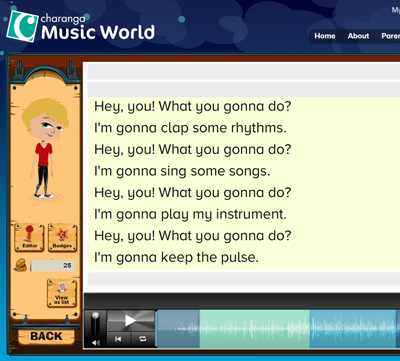Click the View as list button
The width and height of the screenshot is (400, 361).
point(62,293)
